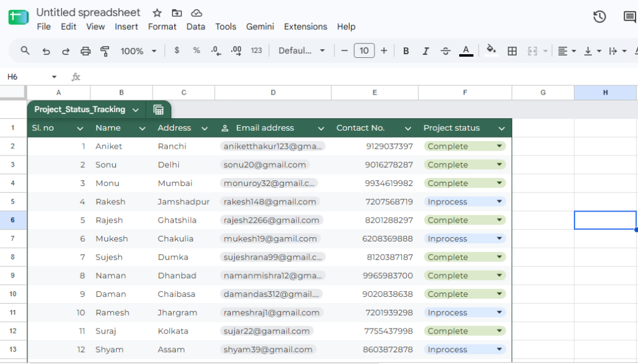Select row 6 header
Screen dimensions: 638x364
(x=13, y=220)
